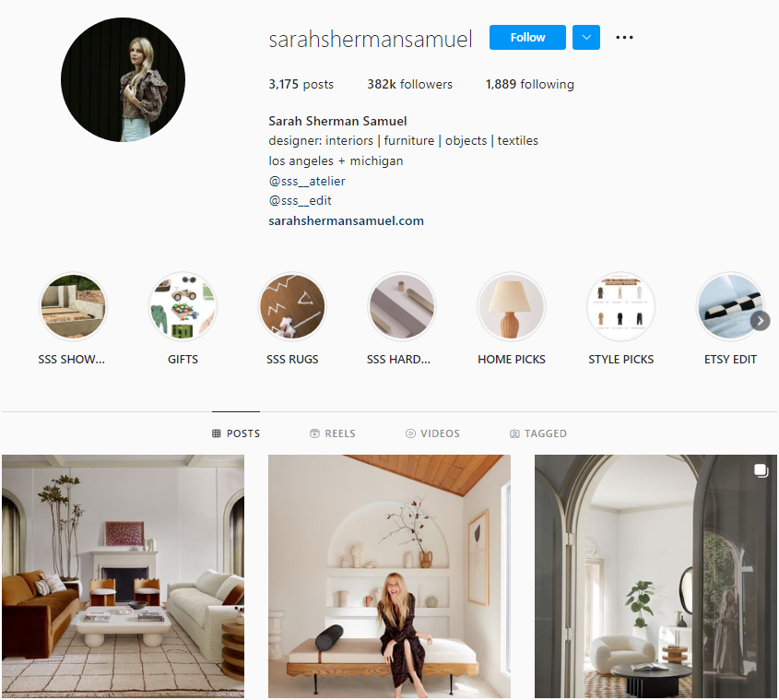Switch to the TAGGED tab
Image resolution: width=779 pixels, height=700 pixels.
pos(538,433)
